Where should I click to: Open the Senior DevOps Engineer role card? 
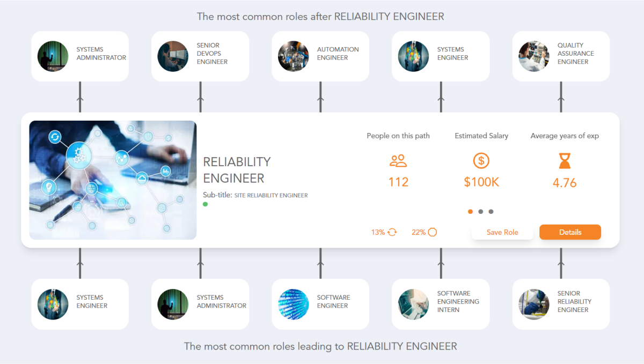click(200, 56)
